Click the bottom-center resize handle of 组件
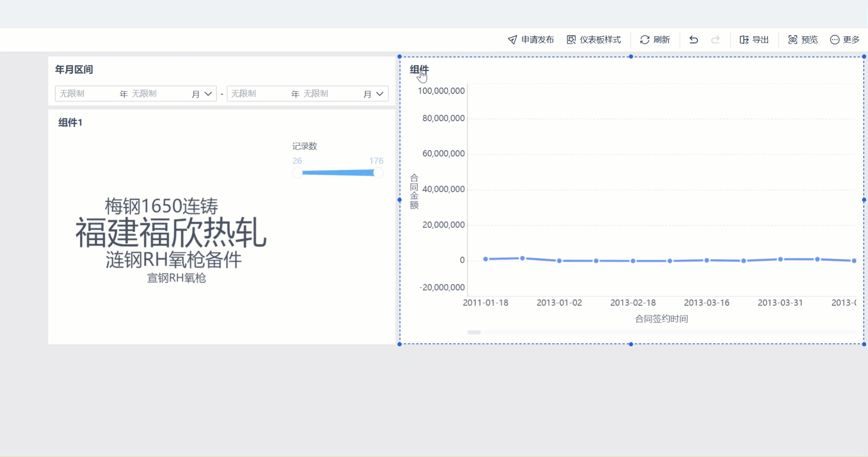Screen dimensions: 868x457 click(631, 344)
